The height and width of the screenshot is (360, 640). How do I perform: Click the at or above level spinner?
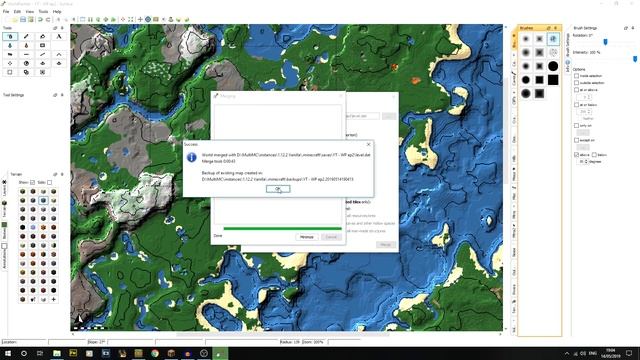[x=585, y=97]
